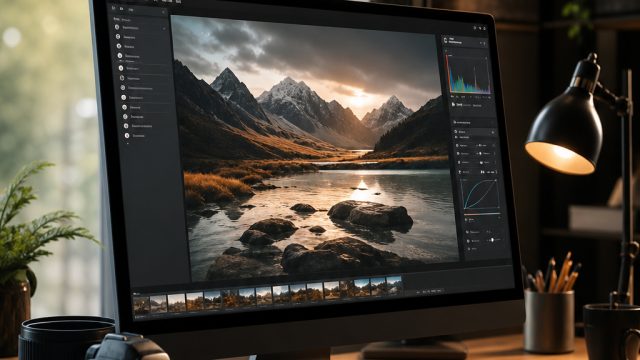Expand the section header just below the tone curve

pyautogui.click(x=483, y=220)
